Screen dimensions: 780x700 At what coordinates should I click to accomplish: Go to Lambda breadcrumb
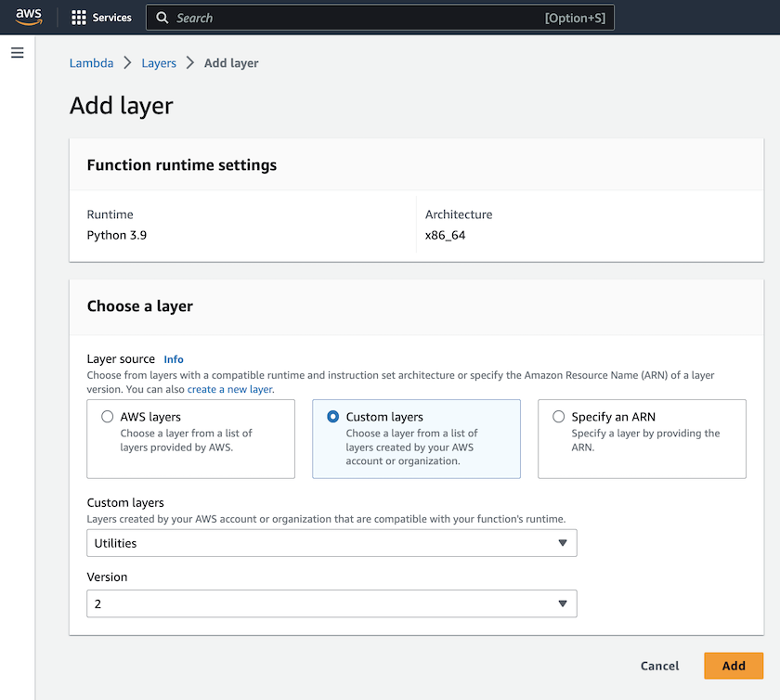91,63
